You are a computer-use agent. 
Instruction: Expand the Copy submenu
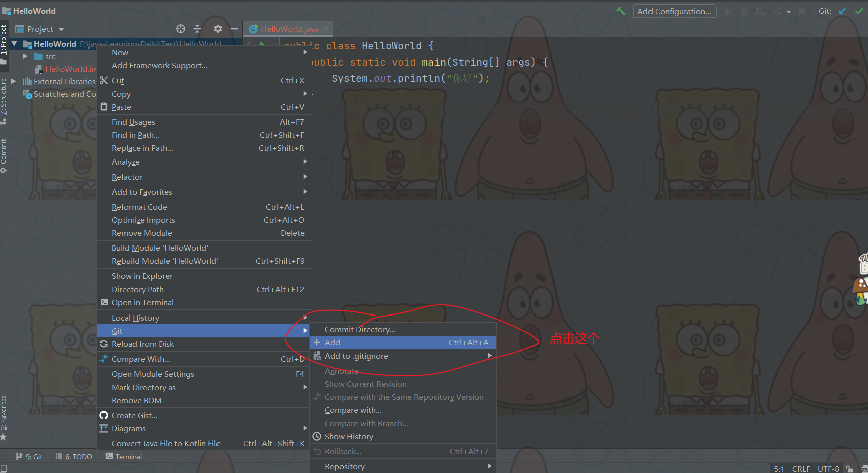204,94
